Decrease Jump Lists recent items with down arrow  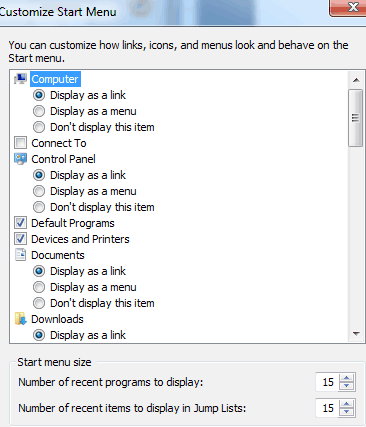(347, 412)
